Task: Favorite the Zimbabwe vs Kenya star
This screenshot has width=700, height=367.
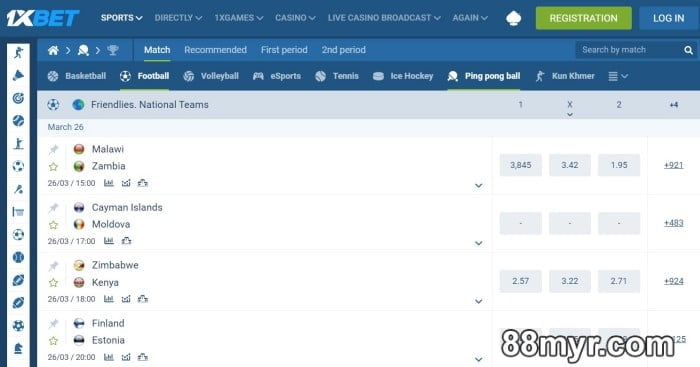Action: (x=54, y=283)
